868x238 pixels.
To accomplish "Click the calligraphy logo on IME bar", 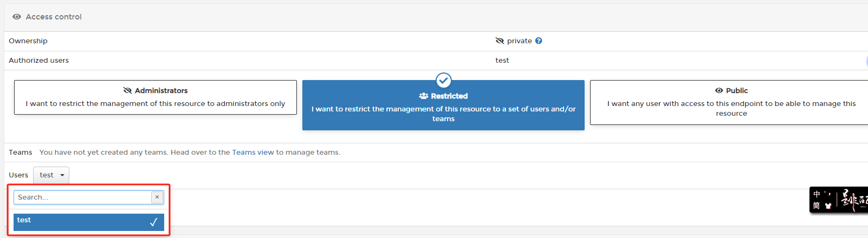I will click(x=854, y=200).
